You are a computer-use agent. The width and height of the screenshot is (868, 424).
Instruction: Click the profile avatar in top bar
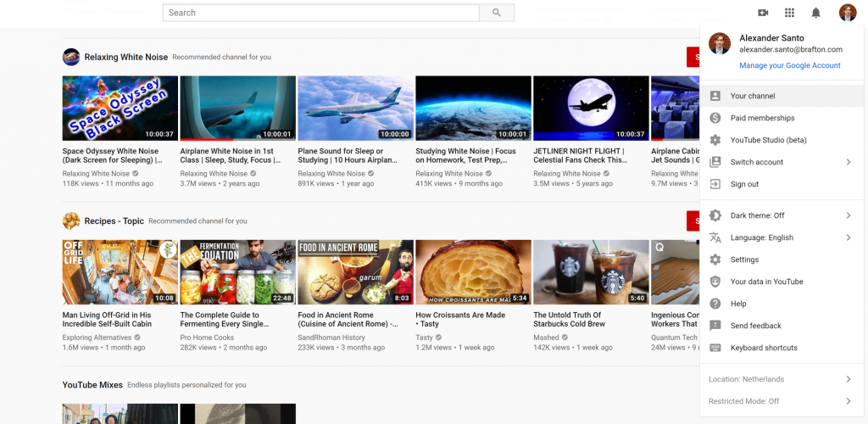pyautogui.click(x=847, y=13)
